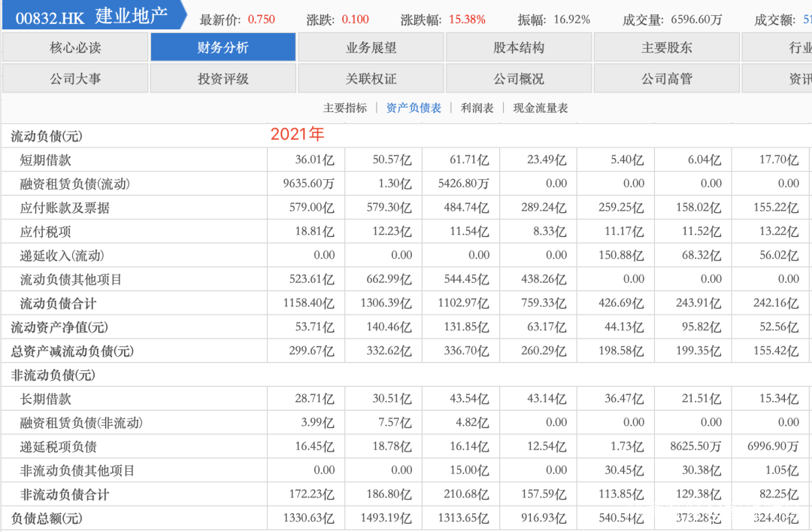812x532 pixels.
Task: Open the 核心必读 tab
Action: coord(75,48)
